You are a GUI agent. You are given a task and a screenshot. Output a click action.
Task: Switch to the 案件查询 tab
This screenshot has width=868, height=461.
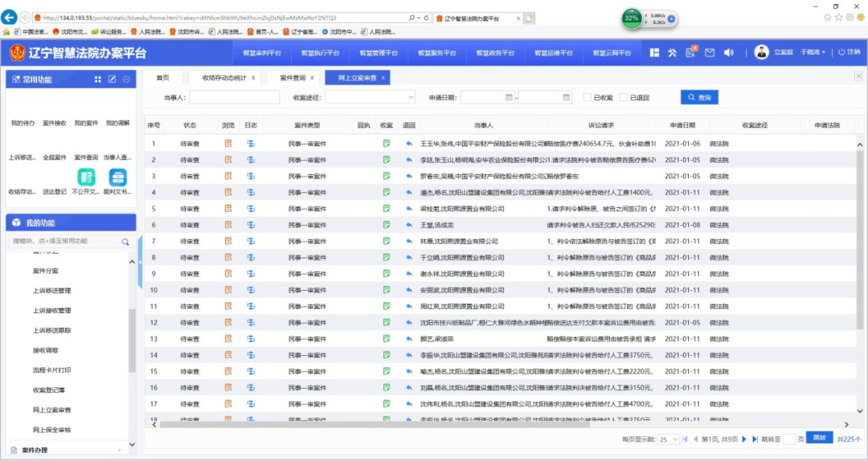pos(293,78)
